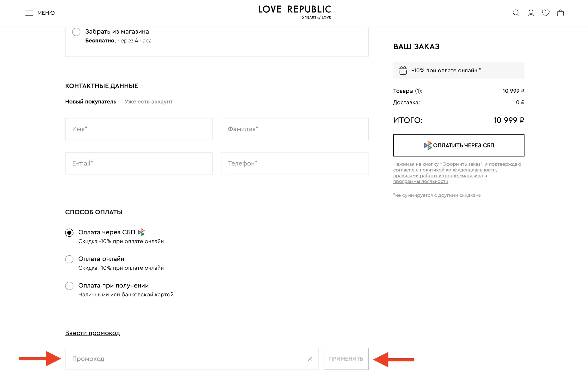The height and width of the screenshot is (383, 588).
Task: Open the user account profile icon
Action: tap(531, 13)
